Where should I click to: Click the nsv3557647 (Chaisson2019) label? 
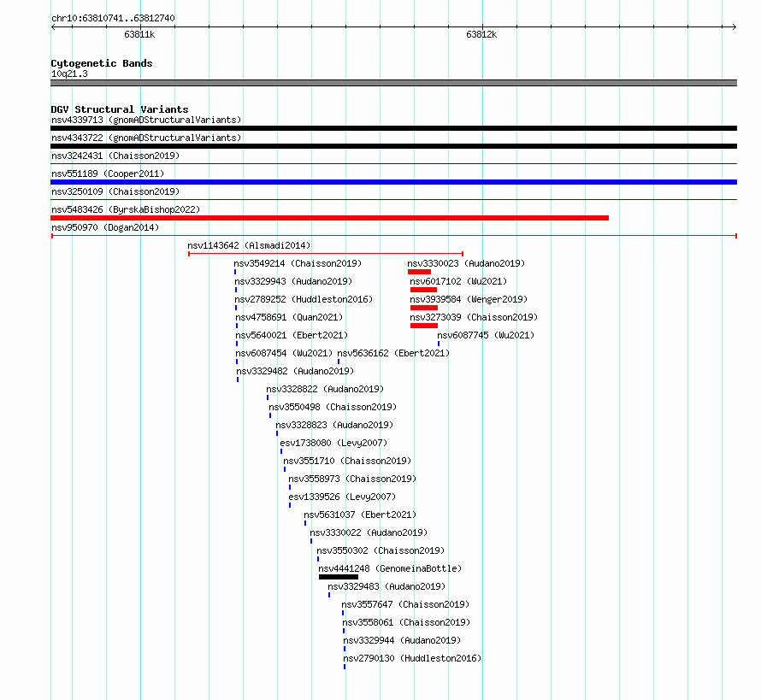(405, 604)
